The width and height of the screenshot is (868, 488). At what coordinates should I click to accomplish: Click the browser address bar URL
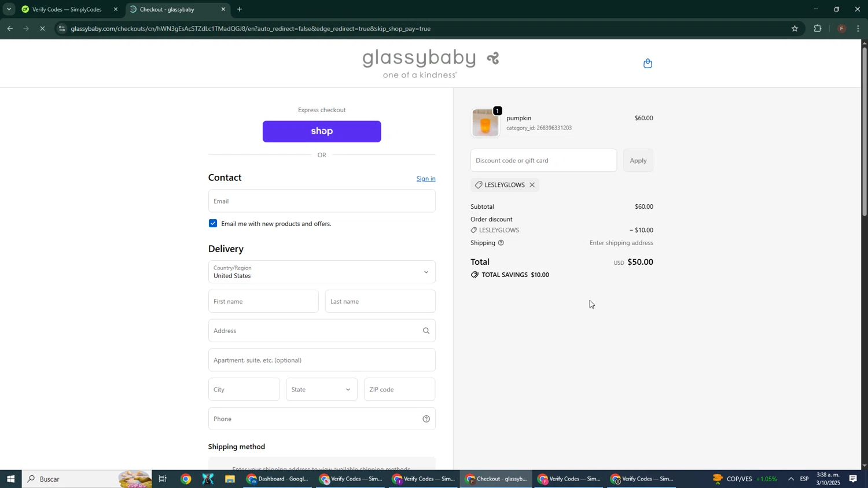click(251, 28)
